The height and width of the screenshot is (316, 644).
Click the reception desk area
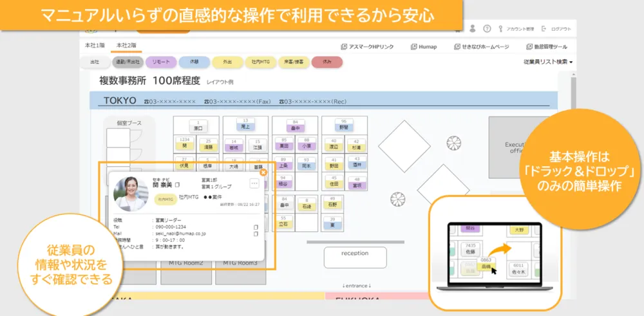pyautogui.click(x=355, y=257)
